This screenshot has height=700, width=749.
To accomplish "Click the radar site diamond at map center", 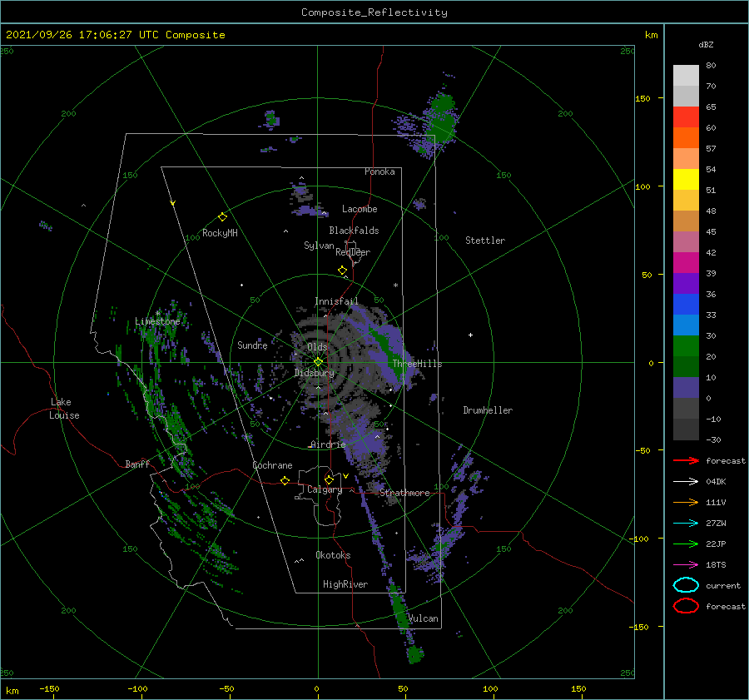I will tap(318, 362).
